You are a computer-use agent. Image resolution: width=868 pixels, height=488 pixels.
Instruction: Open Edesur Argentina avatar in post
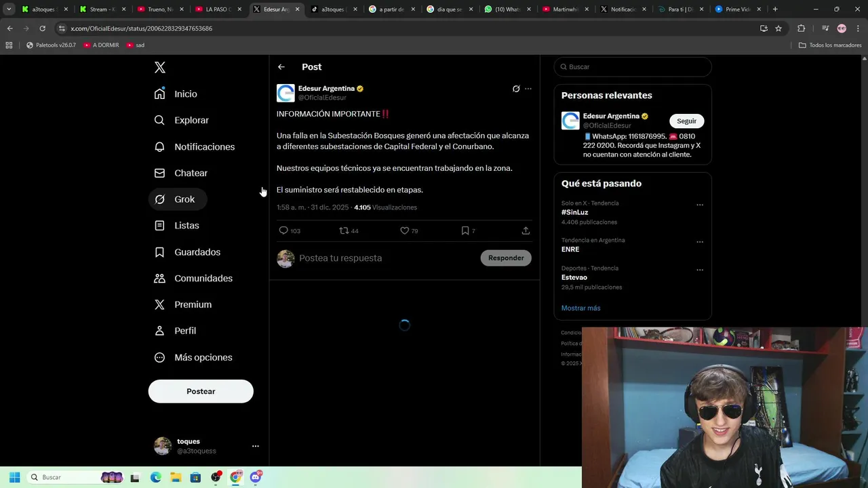pos(285,93)
